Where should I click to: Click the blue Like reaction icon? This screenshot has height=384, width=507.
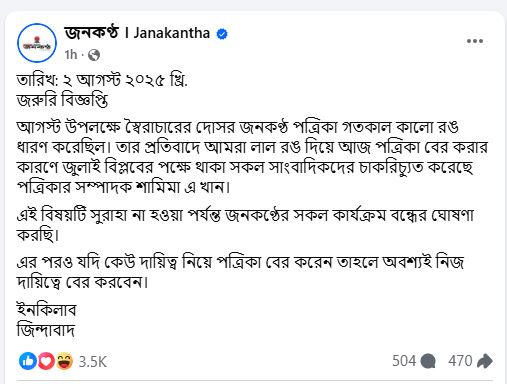pyautogui.click(x=28, y=361)
